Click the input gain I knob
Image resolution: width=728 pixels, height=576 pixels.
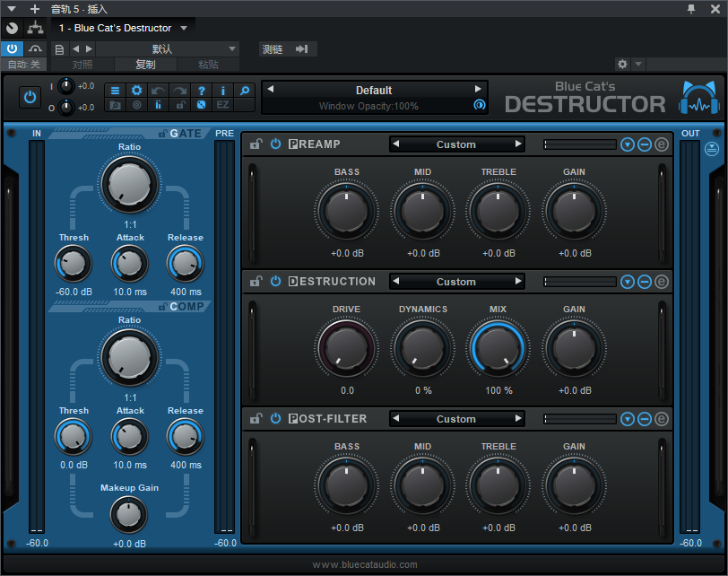pyautogui.click(x=66, y=86)
